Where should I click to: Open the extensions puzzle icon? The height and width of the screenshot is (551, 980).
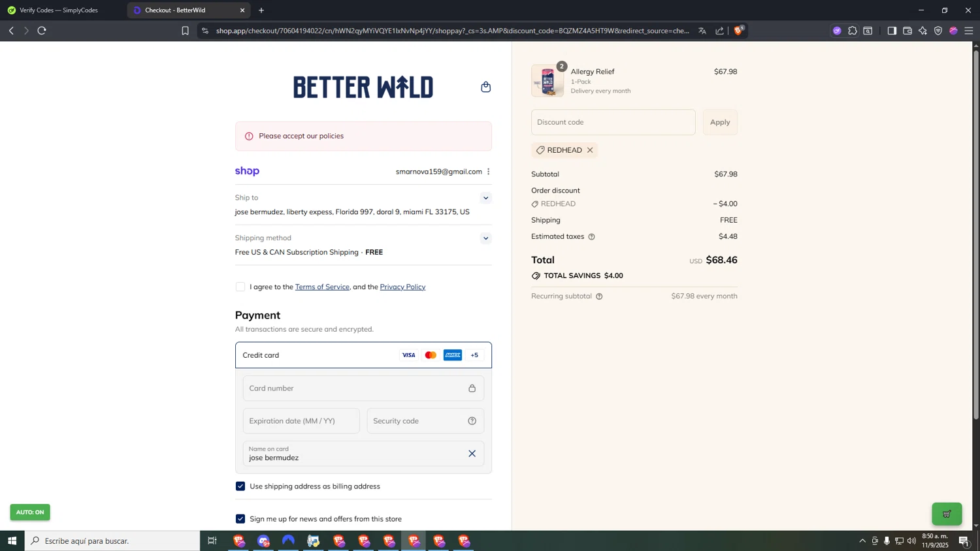(853, 31)
